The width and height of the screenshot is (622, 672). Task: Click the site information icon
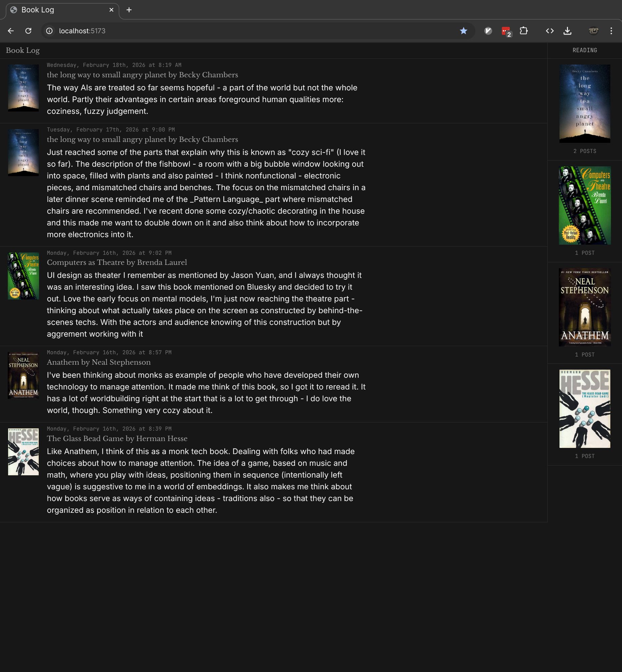click(x=49, y=31)
